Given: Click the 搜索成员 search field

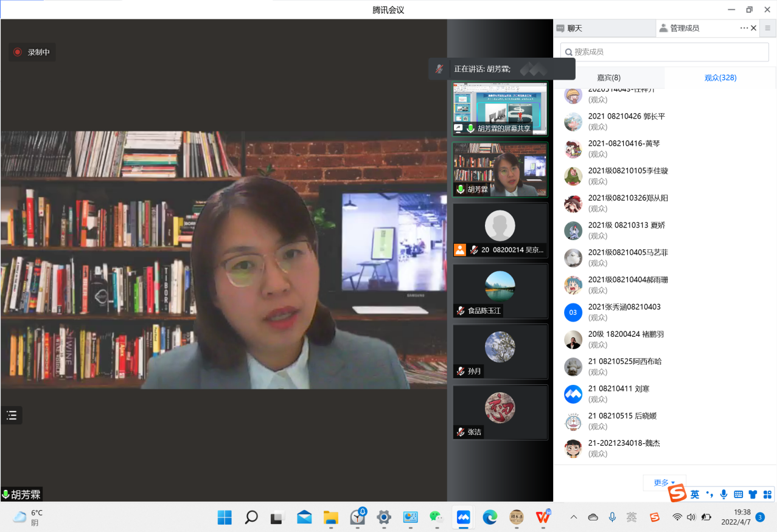Looking at the screenshot, I should [664, 52].
